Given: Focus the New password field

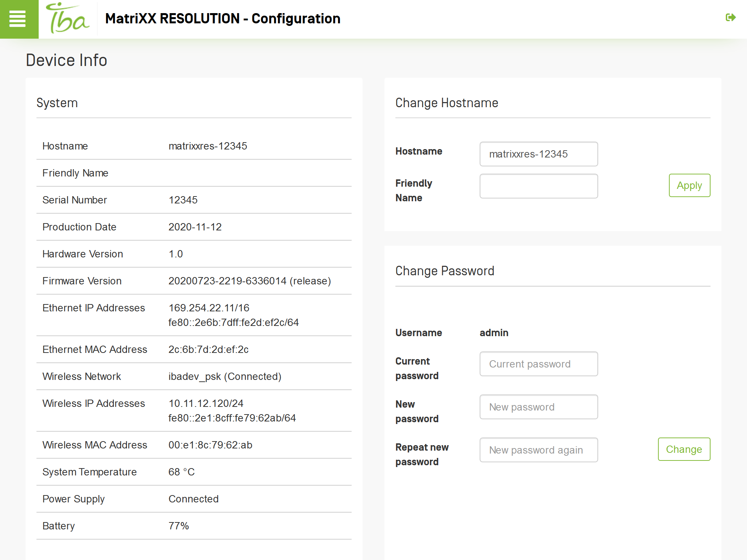Looking at the screenshot, I should (x=539, y=407).
